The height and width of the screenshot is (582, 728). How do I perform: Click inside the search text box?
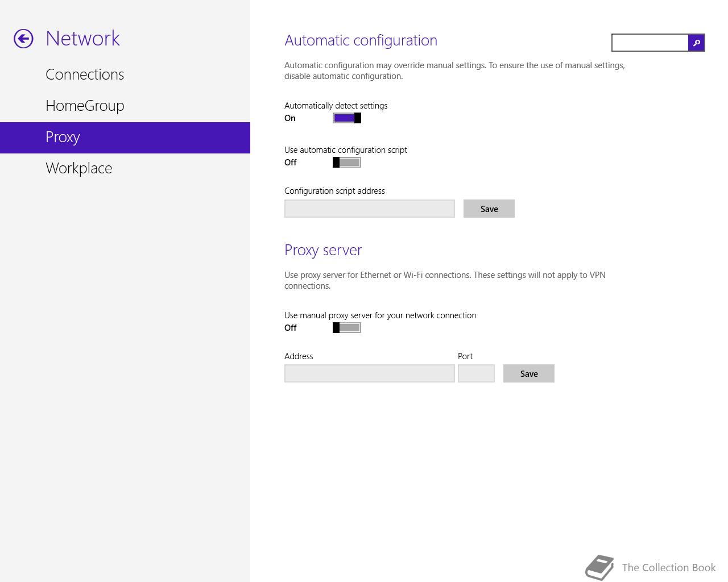pyautogui.click(x=650, y=43)
